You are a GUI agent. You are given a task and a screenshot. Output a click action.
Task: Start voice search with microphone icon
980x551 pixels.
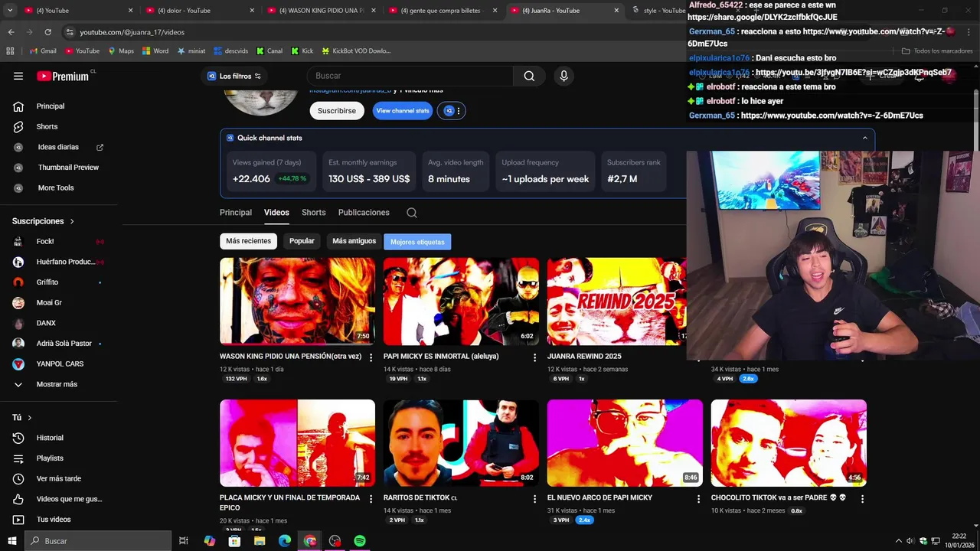(564, 76)
